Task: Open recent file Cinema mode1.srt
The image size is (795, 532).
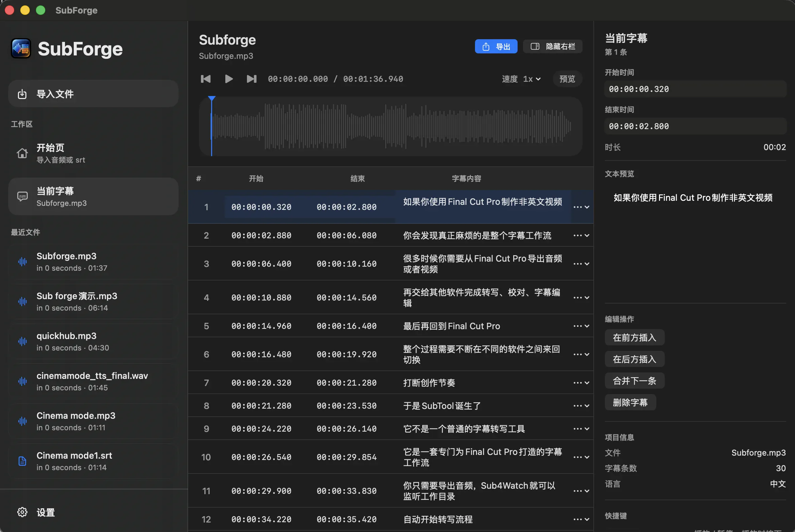Action: pyautogui.click(x=93, y=461)
